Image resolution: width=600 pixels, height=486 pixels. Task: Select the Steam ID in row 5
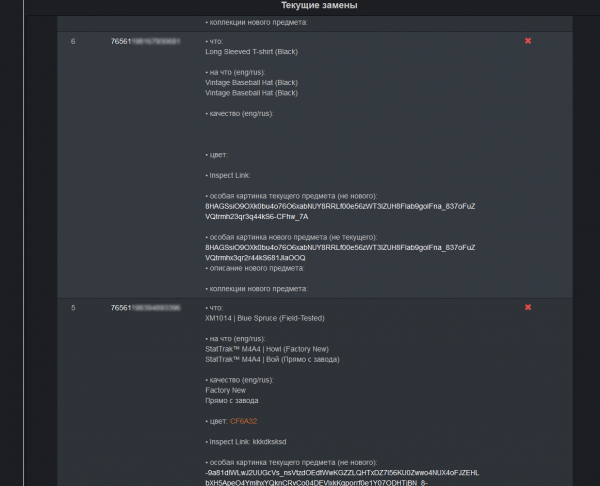(x=145, y=307)
